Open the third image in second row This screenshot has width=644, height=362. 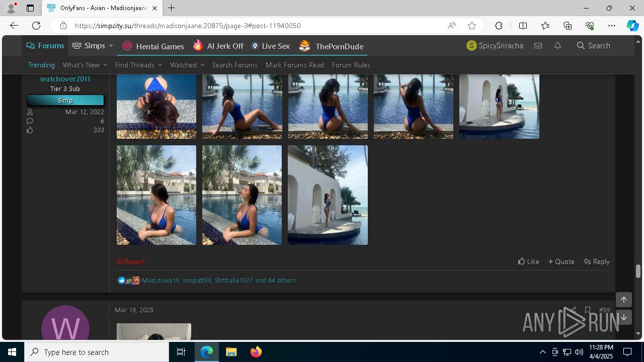[328, 195]
